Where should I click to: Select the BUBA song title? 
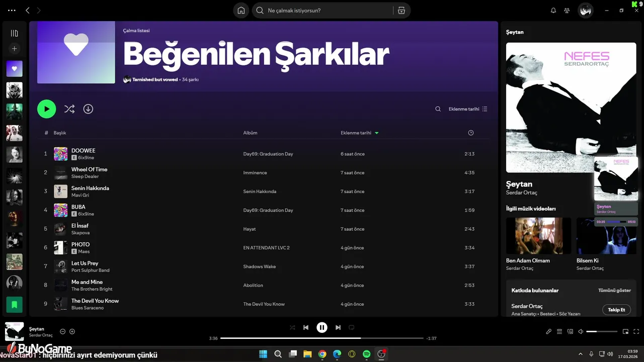point(78,207)
